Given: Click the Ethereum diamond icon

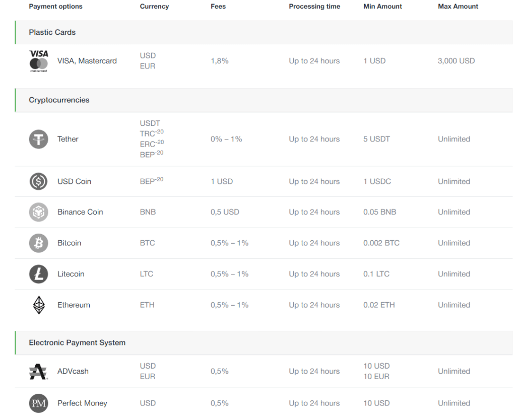Looking at the screenshot, I should (39, 305).
